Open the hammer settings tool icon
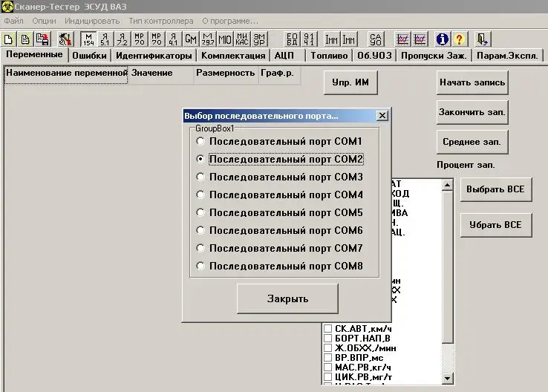This screenshot has width=548, height=392. point(65,39)
